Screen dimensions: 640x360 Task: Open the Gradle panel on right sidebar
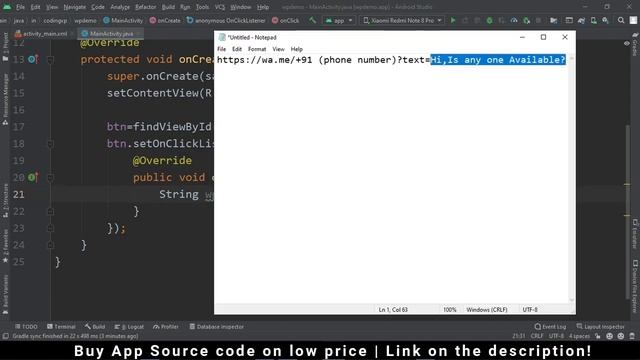click(635, 45)
